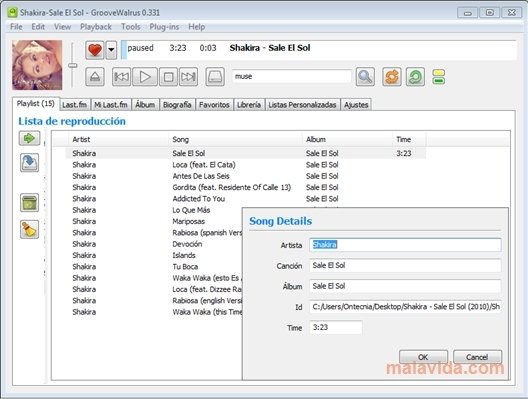Select 'Gordita (feat. Residente Of Calle 13)' row
The image size is (528, 399).
[232, 187]
